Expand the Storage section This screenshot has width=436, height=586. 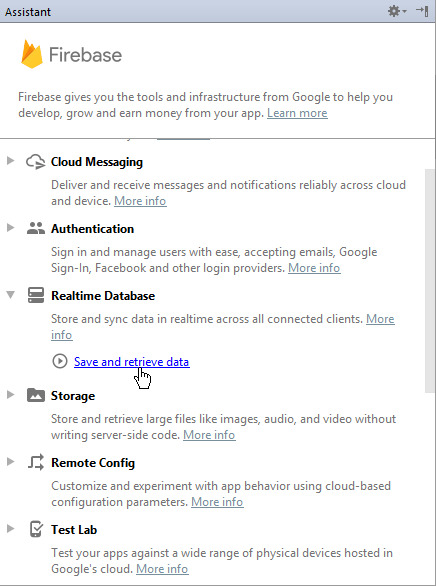10,395
